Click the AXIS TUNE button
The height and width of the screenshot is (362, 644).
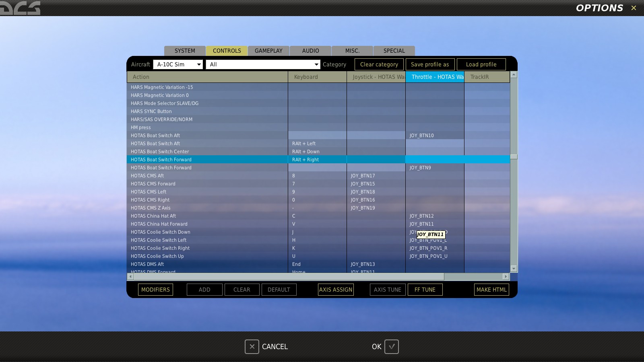[x=388, y=290]
